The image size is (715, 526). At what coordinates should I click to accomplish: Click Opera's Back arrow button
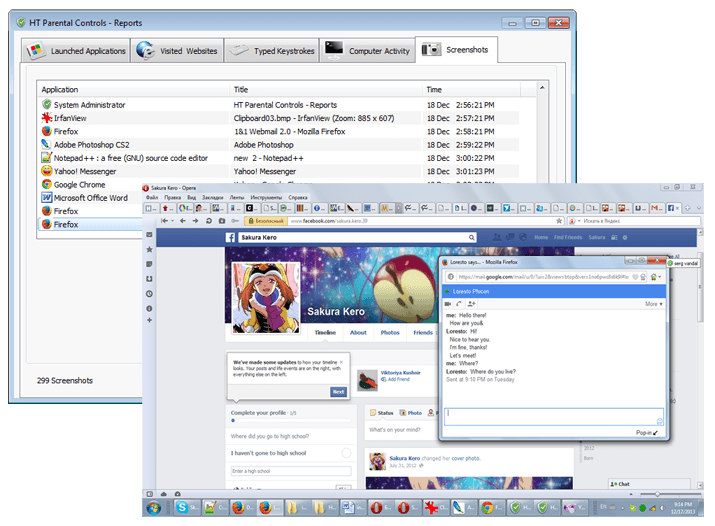pyautogui.click(x=183, y=221)
